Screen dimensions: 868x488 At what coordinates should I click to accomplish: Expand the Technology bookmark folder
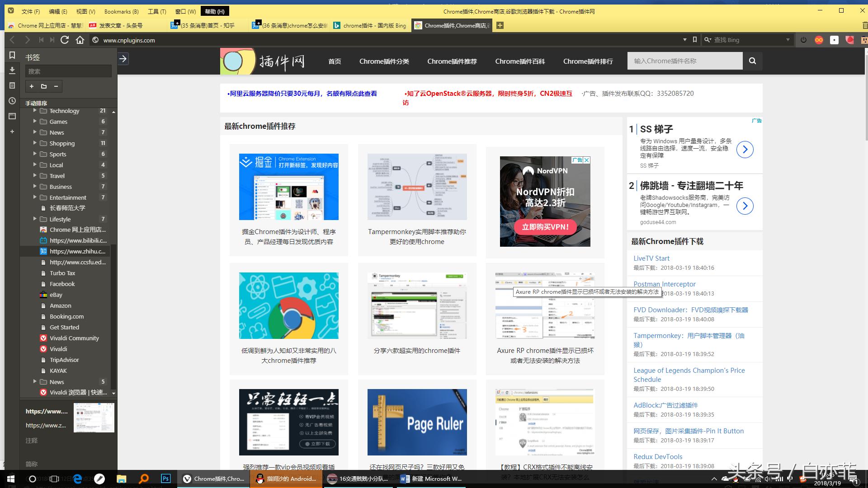(x=35, y=111)
